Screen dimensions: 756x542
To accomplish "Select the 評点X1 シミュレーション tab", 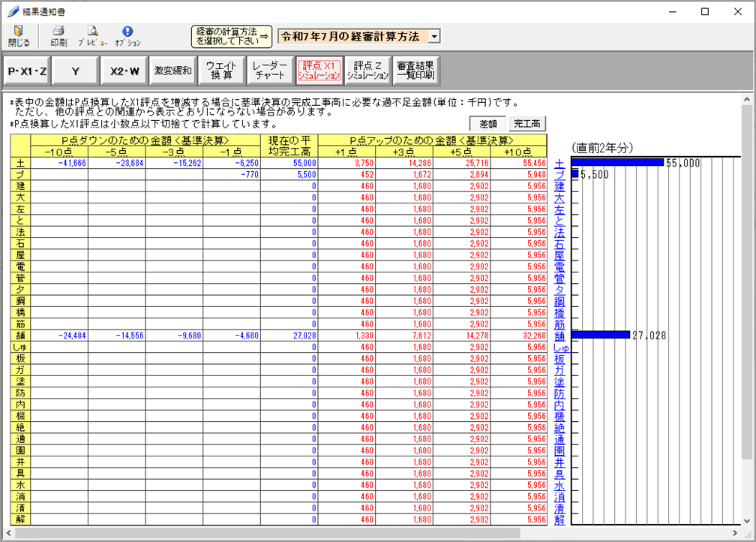I will (x=319, y=71).
